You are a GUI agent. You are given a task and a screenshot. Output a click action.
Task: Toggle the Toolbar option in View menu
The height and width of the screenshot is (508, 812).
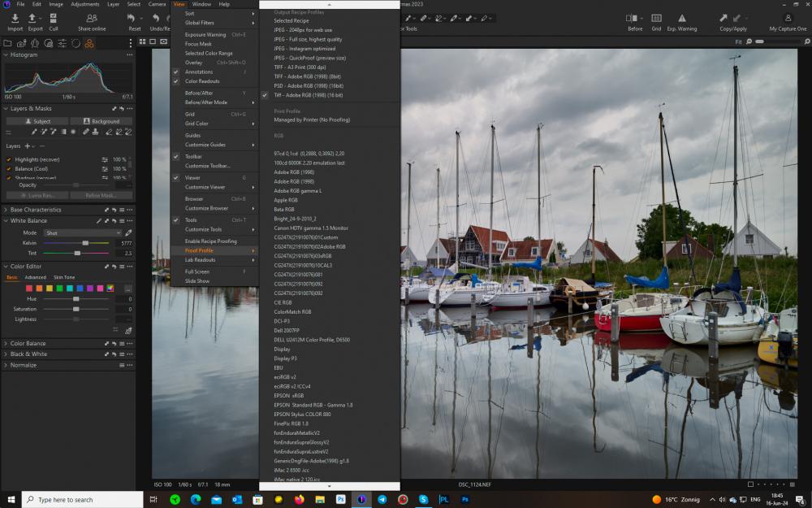pyautogui.click(x=214, y=157)
